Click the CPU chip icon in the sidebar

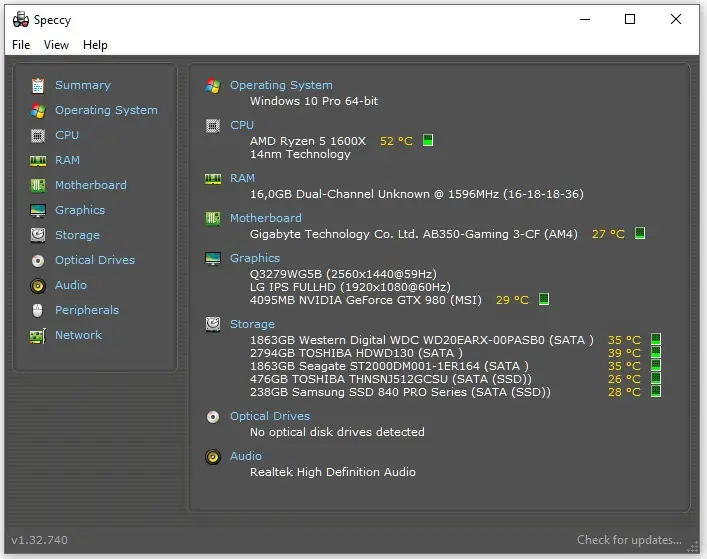pos(38,135)
